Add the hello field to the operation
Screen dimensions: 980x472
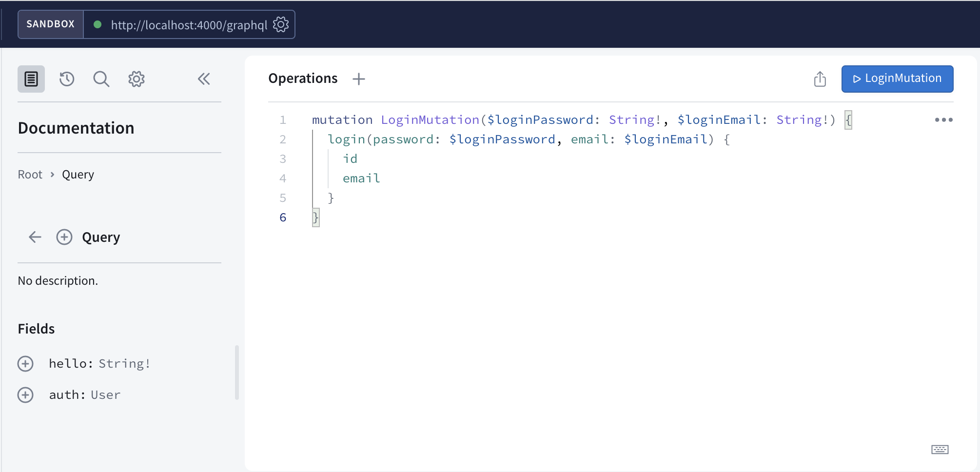25,363
